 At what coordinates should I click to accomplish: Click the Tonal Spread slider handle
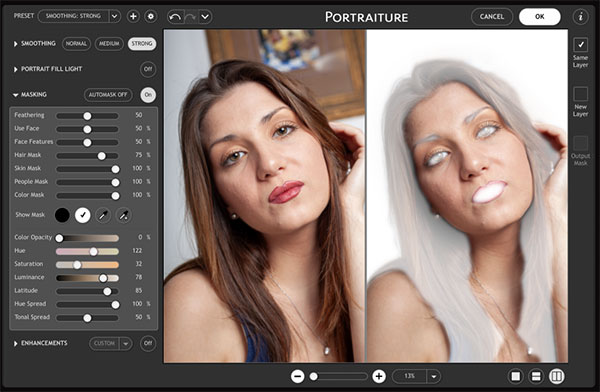pyautogui.click(x=88, y=318)
